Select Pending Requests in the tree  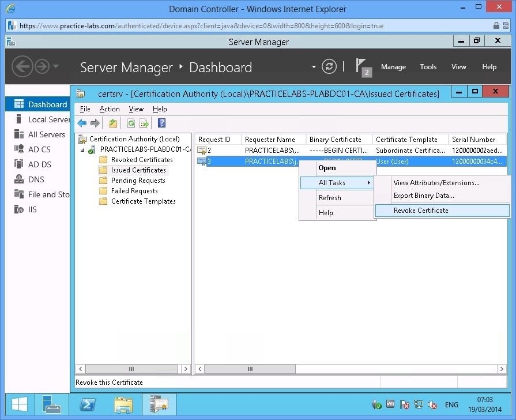138,181
